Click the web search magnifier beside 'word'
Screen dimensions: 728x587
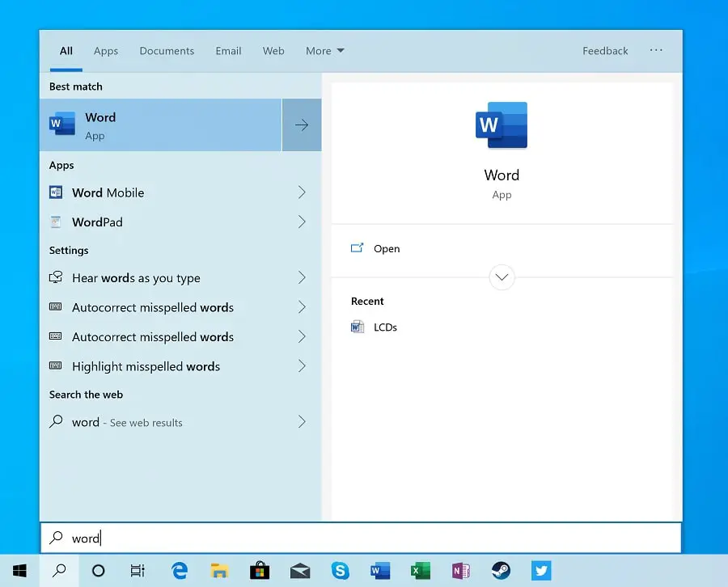pyautogui.click(x=56, y=421)
